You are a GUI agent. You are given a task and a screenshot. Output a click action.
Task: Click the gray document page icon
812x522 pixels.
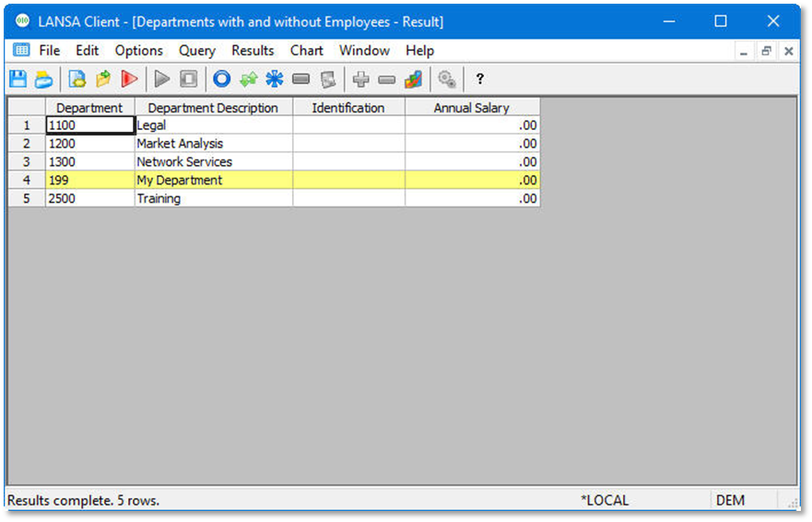point(328,79)
